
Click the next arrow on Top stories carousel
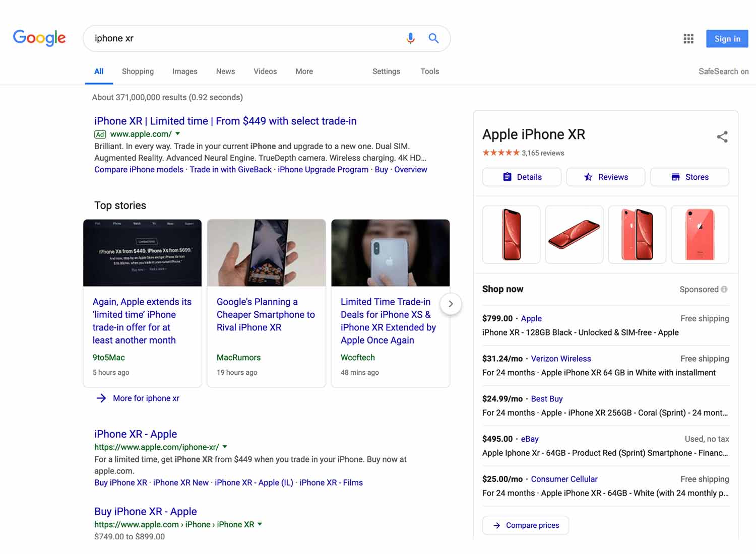click(x=451, y=304)
